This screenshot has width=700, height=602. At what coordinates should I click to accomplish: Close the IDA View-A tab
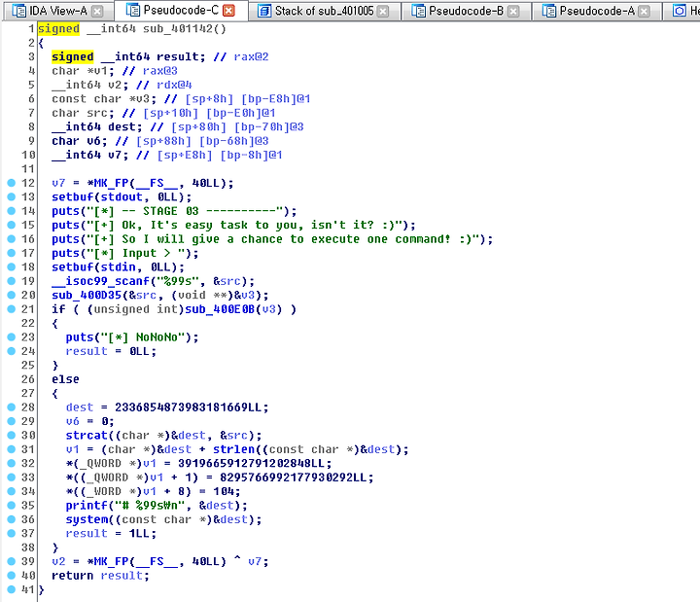97,11
